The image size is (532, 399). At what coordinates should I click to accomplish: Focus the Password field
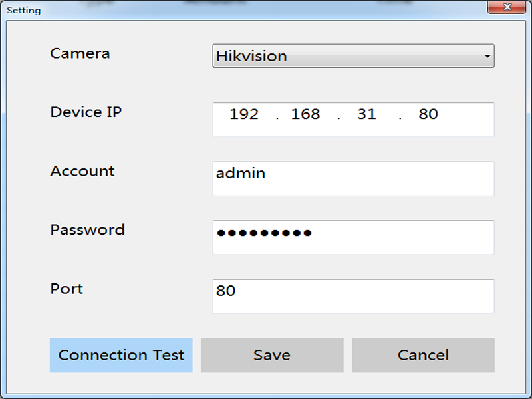pyautogui.click(x=353, y=237)
